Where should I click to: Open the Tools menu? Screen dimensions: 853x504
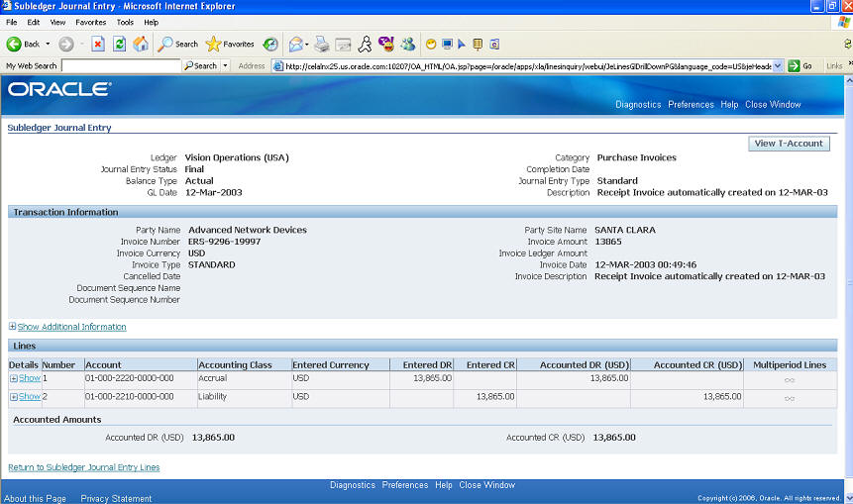[x=125, y=22]
